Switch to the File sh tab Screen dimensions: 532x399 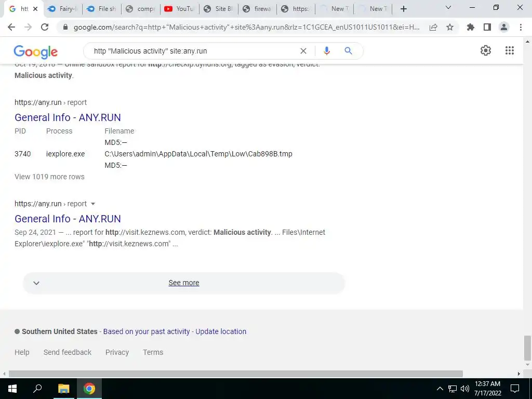click(x=101, y=9)
